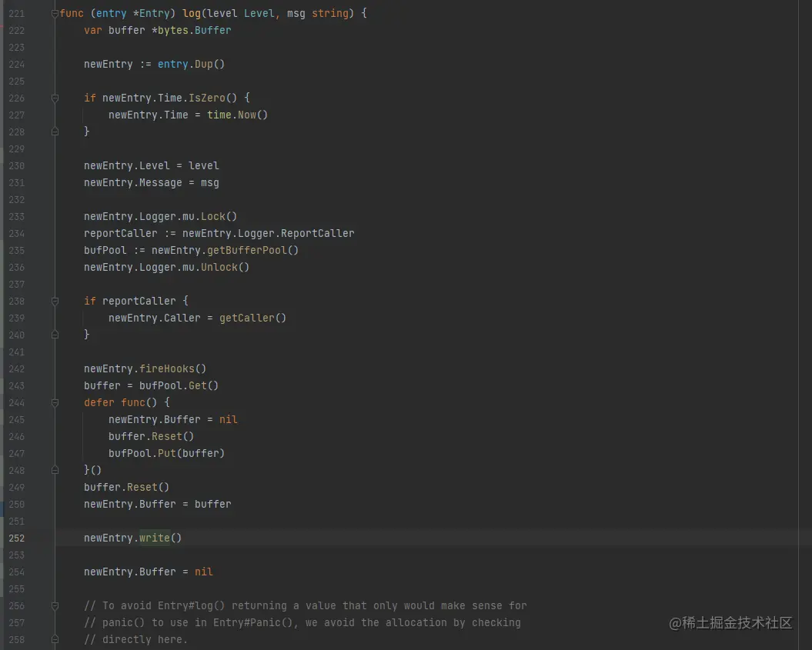
Task: Click bufPool.Put(buffer) call
Action: [x=166, y=453]
